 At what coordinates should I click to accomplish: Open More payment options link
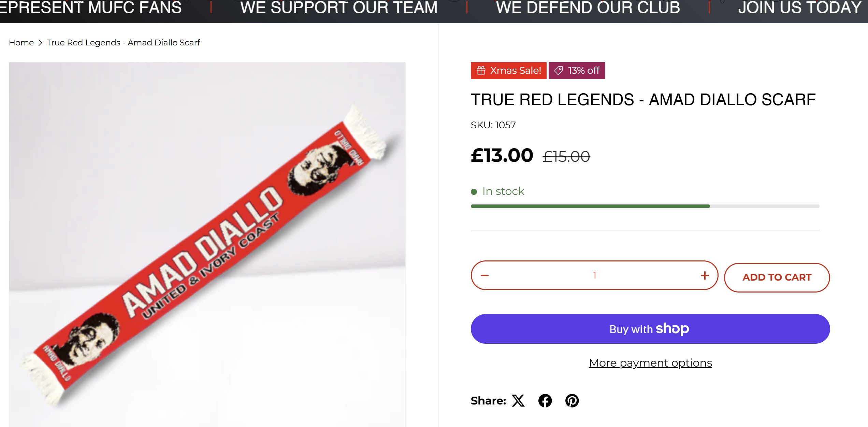pos(650,363)
